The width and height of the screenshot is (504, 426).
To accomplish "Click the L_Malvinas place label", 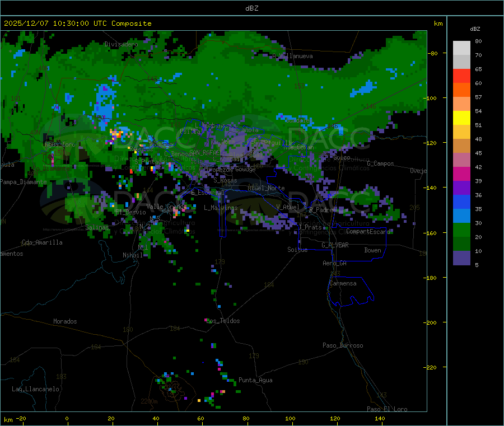I will (x=221, y=208).
